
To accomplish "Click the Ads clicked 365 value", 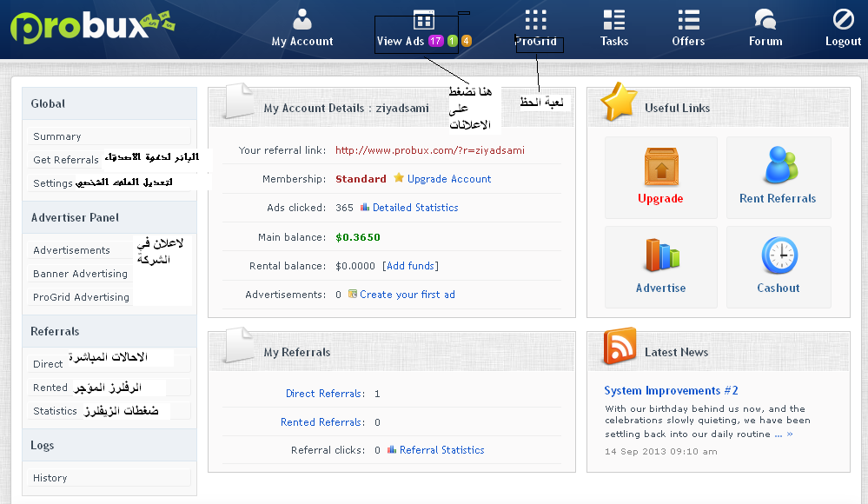I will point(344,208).
